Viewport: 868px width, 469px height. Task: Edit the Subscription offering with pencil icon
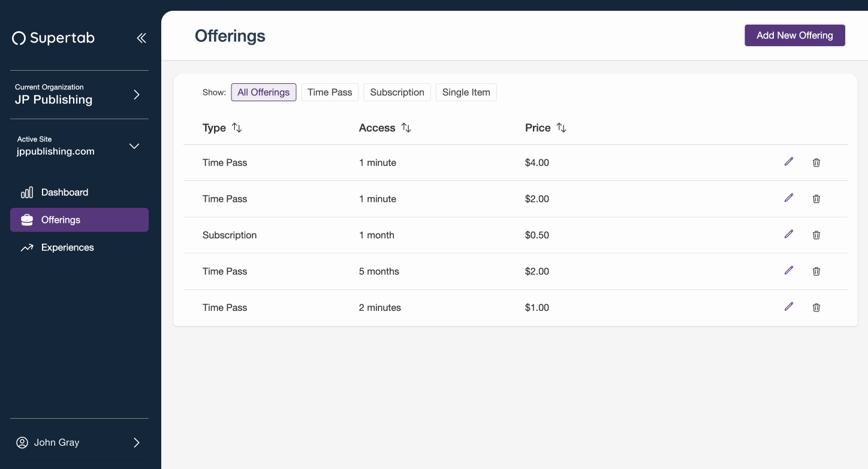tap(789, 234)
